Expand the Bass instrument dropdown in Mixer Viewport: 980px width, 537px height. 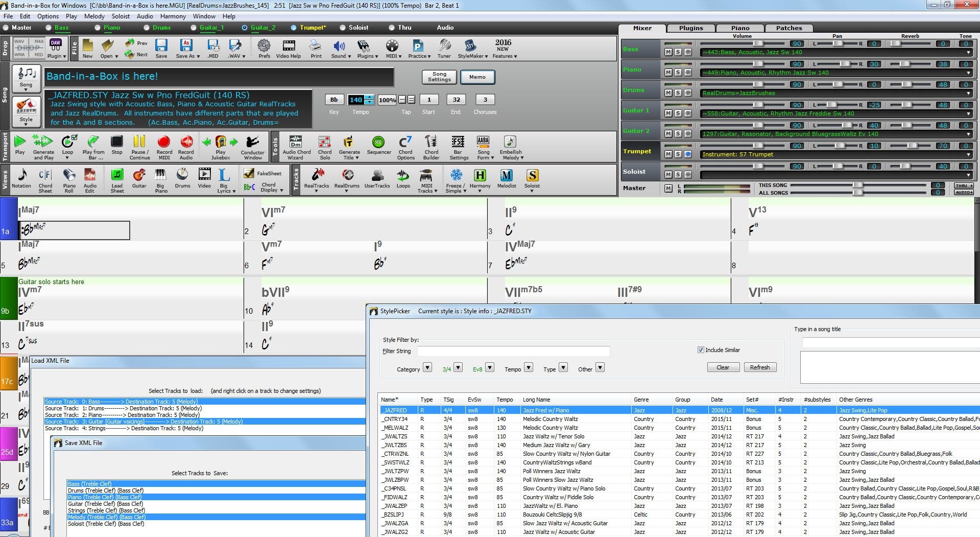coord(968,52)
